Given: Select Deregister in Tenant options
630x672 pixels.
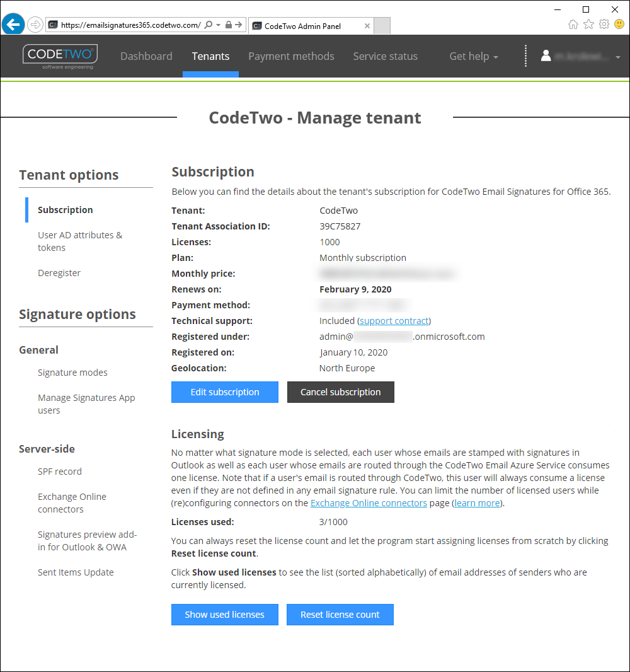Looking at the screenshot, I should (x=59, y=272).
